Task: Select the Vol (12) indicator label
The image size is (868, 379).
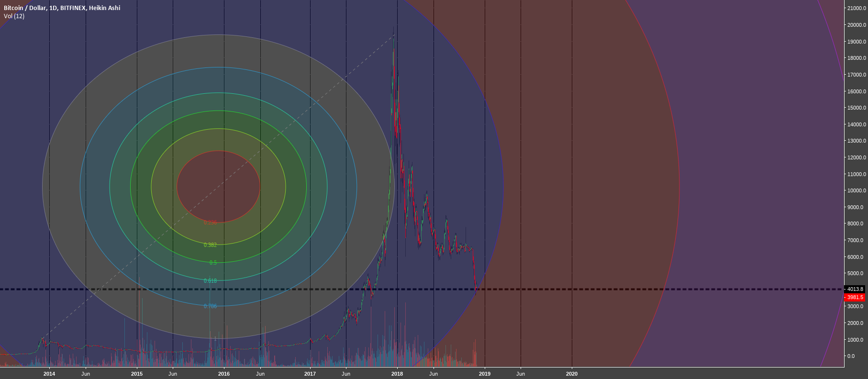Action: coord(14,16)
